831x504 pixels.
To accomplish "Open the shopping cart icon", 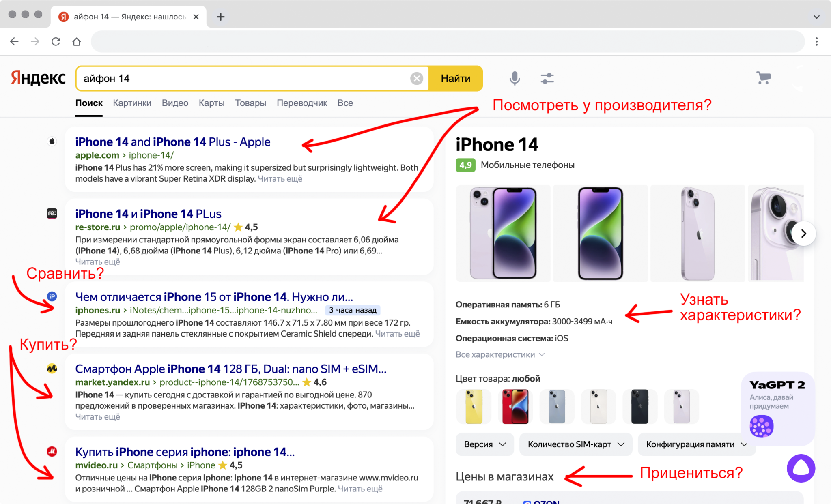I will pyautogui.click(x=763, y=78).
